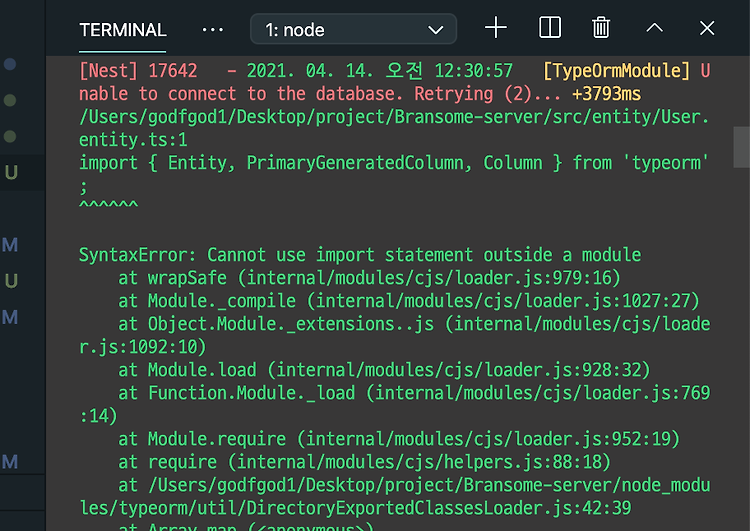Click the "entity.ts:1" text
This screenshot has height=531, width=750.
pos(133,140)
